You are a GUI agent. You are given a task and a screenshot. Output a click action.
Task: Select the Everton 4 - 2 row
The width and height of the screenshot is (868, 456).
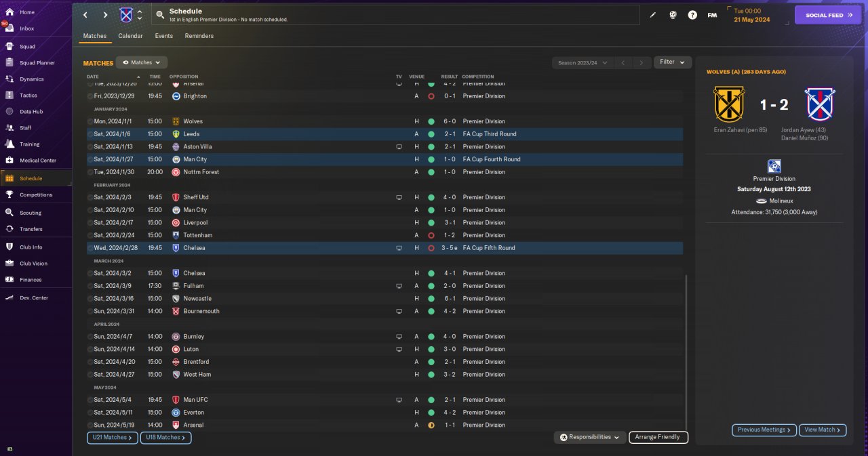pyautogui.click(x=384, y=412)
